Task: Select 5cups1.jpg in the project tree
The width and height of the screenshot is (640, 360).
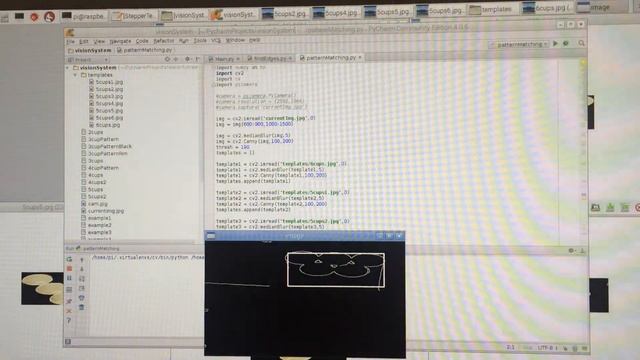Action: (106, 82)
